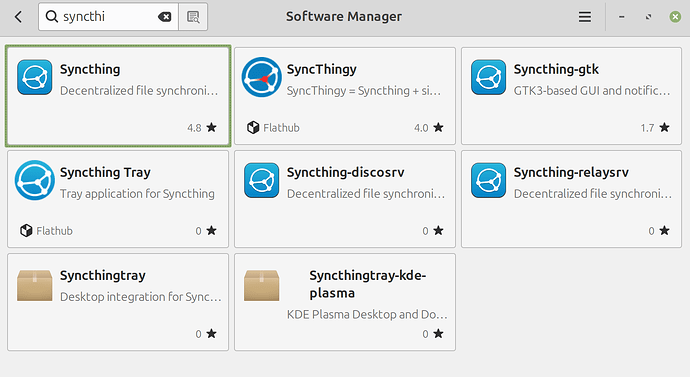
Task: Click the 4.8 rating value
Action: click(x=194, y=128)
